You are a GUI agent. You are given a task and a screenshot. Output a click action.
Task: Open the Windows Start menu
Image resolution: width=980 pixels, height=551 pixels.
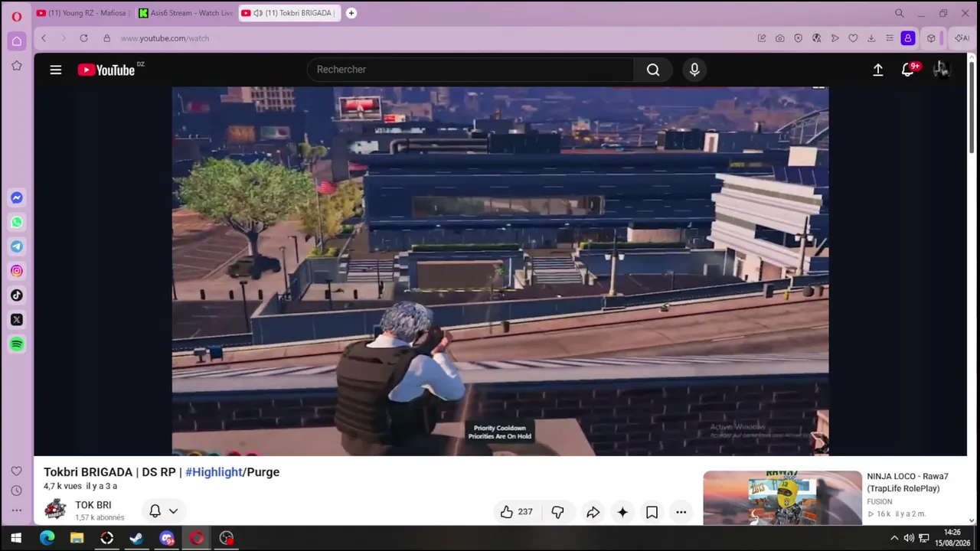point(15,538)
